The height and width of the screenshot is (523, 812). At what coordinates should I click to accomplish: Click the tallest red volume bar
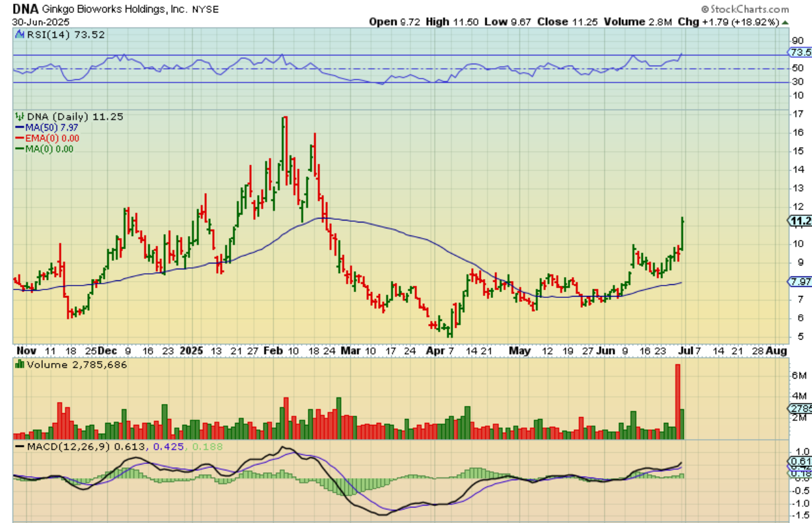pyautogui.click(x=677, y=402)
